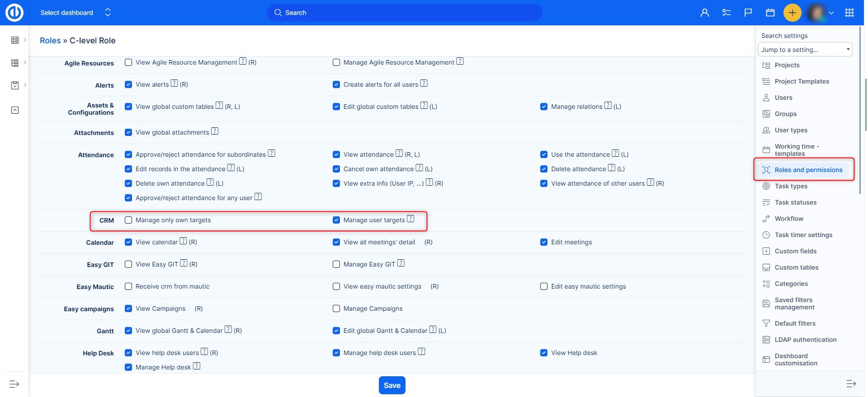Open the calendar icon in top bar
Viewport: 868px width, 397px height.
770,13
